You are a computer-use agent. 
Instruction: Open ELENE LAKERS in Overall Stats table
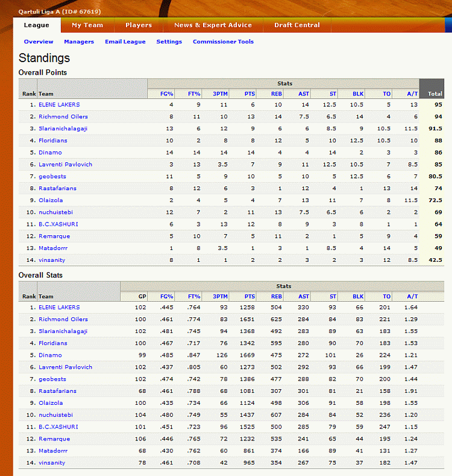(59, 308)
